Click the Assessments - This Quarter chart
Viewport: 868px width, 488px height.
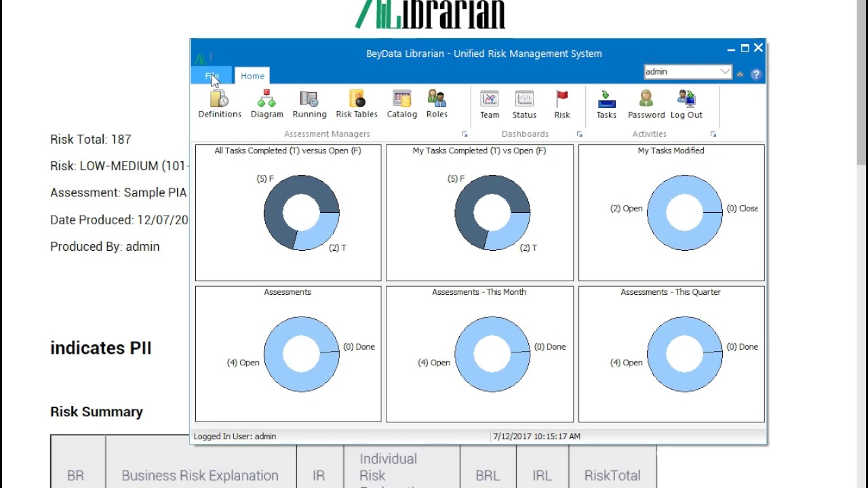click(671, 354)
